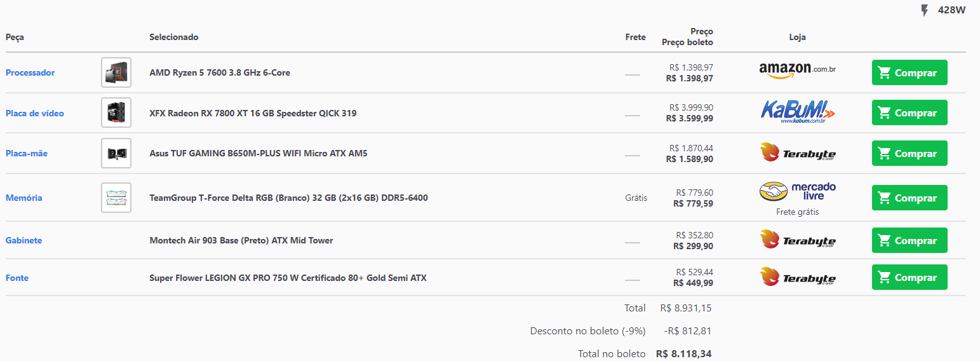This screenshot has width=980, height=361.
Task: Open the TeamGroup T-Force memory thumbnail
Action: coord(116,198)
